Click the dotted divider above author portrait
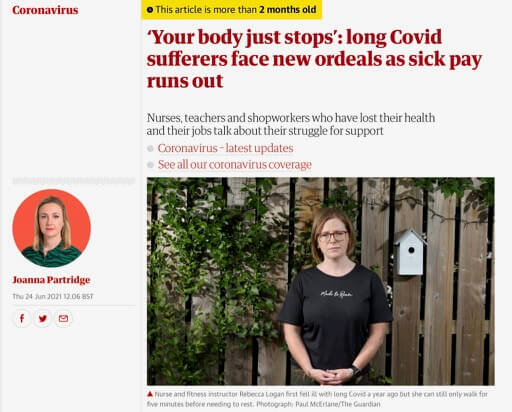The image size is (512, 412). point(74,181)
